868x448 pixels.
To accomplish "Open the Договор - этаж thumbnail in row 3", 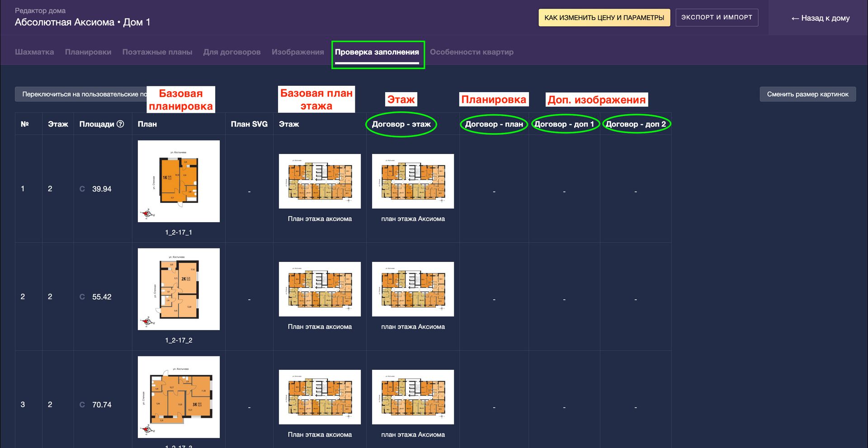I will [x=413, y=397].
